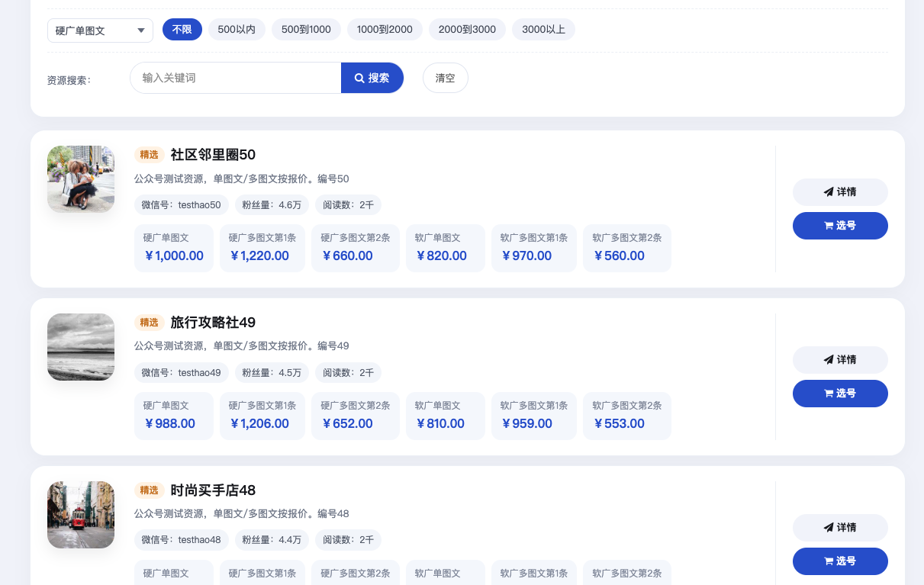
Task: Click the ¥553.00 price box
Action: pyautogui.click(x=627, y=416)
